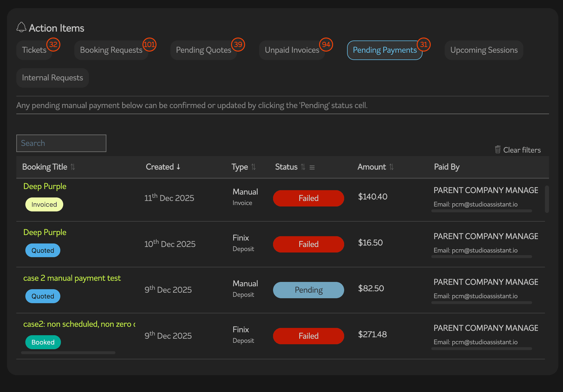This screenshot has height=392, width=563.
Task: Open Deep Purple booking dated 10th Dec
Action: [x=45, y=232]
